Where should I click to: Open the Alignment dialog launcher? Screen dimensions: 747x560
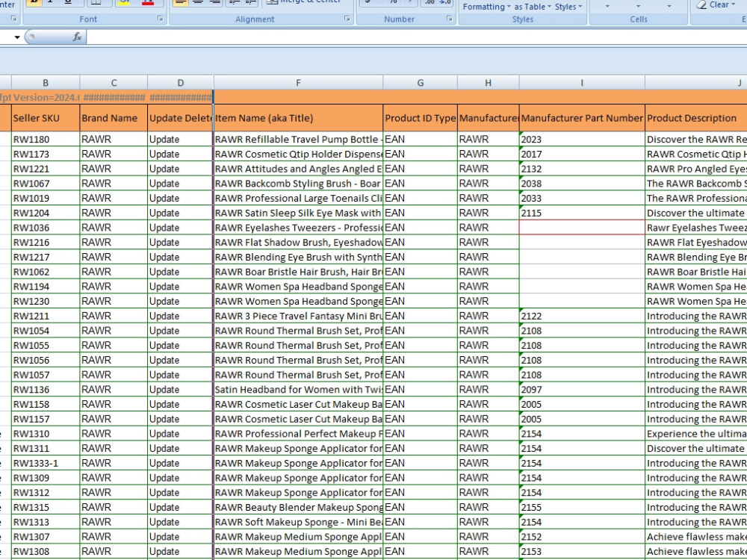coord(347,19)
